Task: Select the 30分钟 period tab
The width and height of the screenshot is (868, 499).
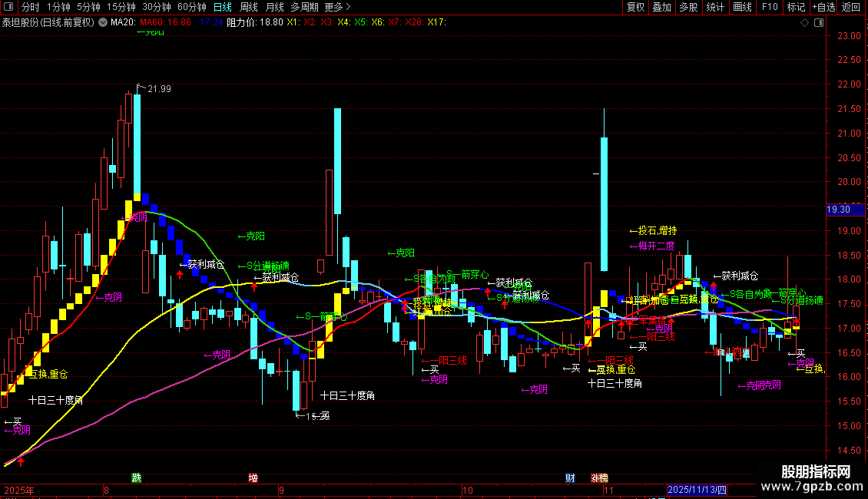Action: coord(157,7)
